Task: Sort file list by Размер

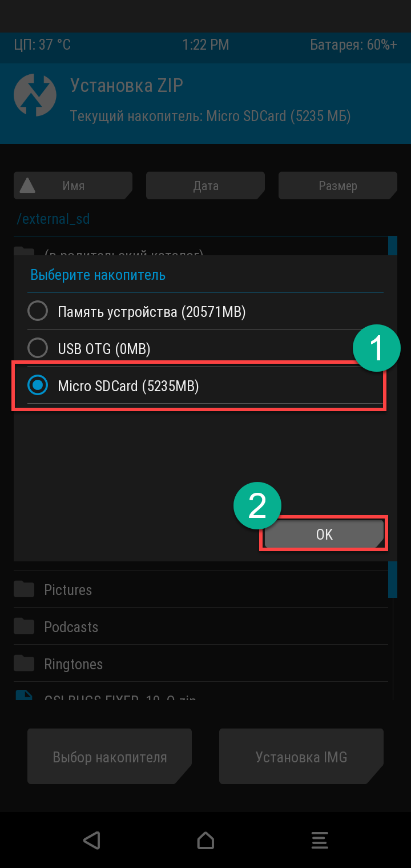Action: pyautogui.click(x=338, y=186)
